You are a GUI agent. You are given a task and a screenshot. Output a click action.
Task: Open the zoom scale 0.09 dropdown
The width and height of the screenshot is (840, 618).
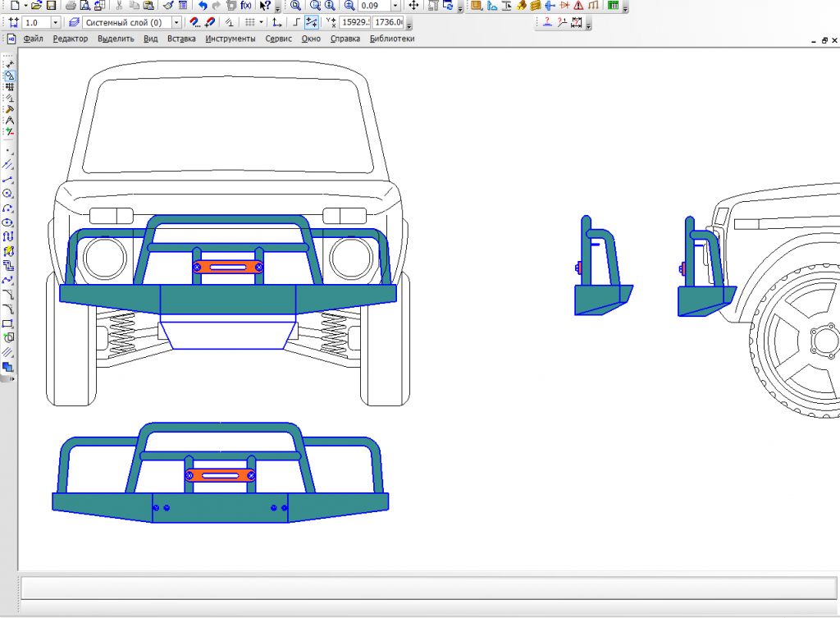pyautogui.click(x=395, y=6)
